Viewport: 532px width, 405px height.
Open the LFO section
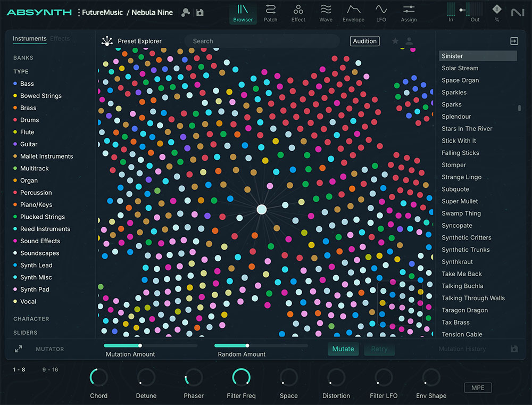381,12
